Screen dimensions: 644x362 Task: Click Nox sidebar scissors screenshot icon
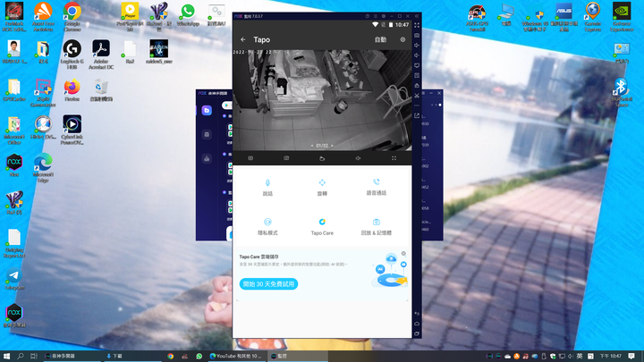(x=417, y=96)
